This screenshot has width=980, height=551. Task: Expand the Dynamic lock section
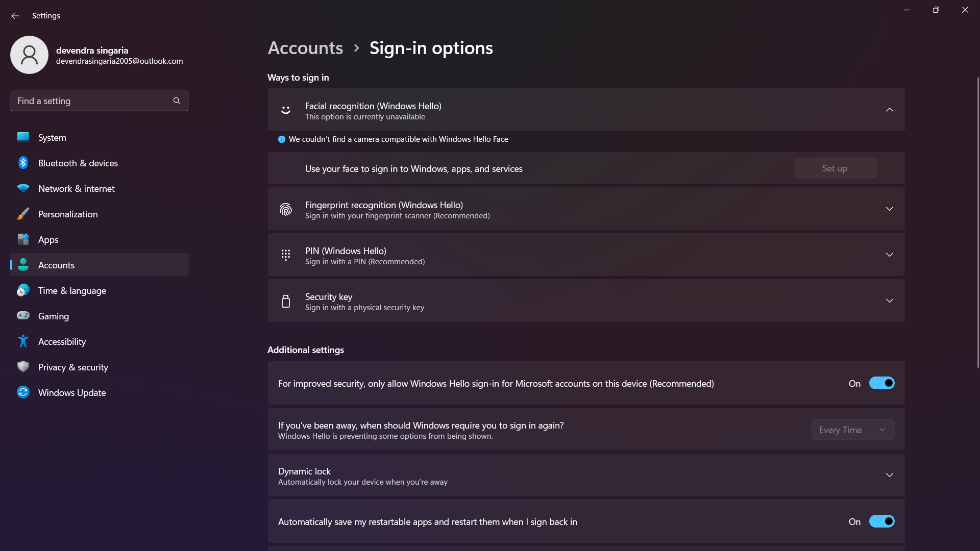(x=890, y=475)
